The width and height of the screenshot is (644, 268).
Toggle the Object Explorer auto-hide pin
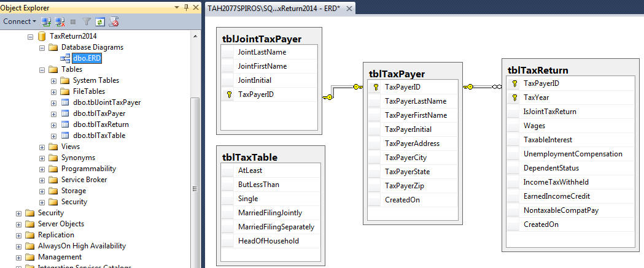tap(186, 7)
